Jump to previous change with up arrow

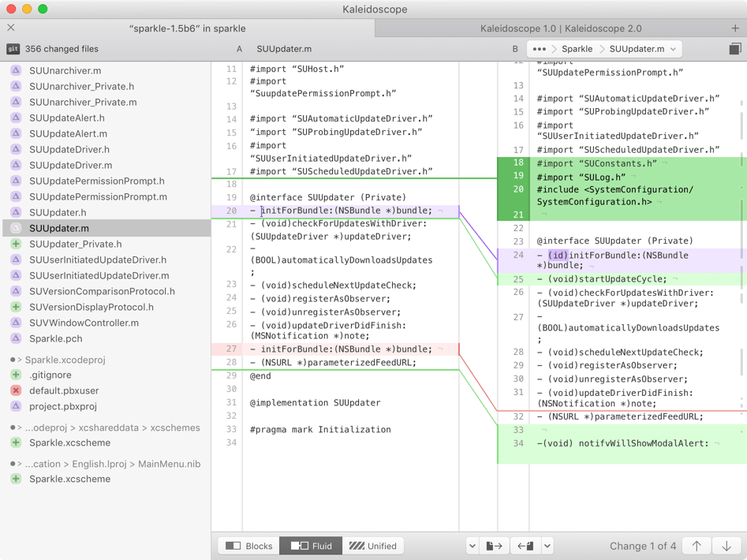pos(697,546)
